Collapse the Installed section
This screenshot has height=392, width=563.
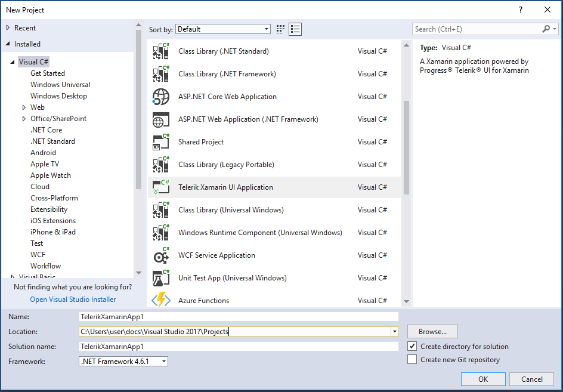8,44
